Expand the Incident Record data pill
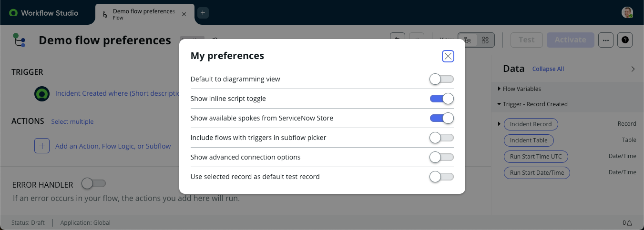644x230 pixels. (499, 124)
